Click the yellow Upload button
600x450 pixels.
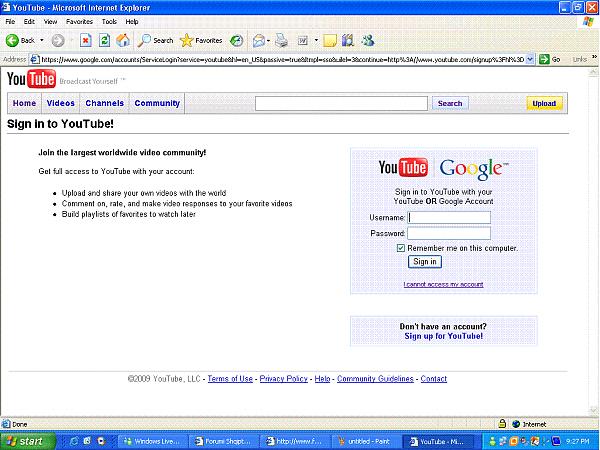pyautogui.click(x=544, y=103)
